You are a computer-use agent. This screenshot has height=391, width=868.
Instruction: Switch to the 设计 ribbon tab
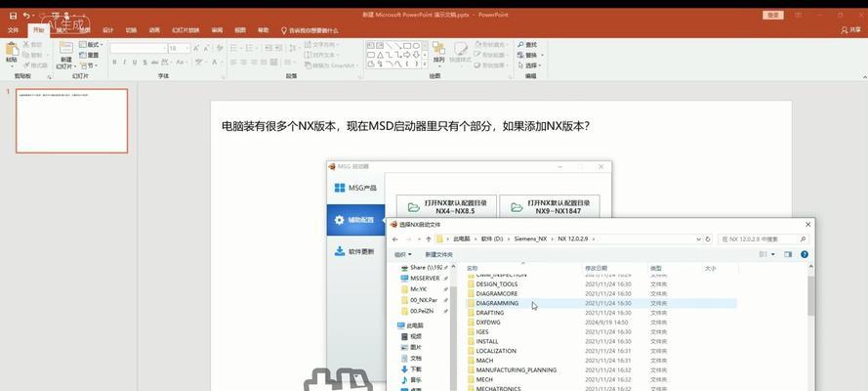pos(108,30)
